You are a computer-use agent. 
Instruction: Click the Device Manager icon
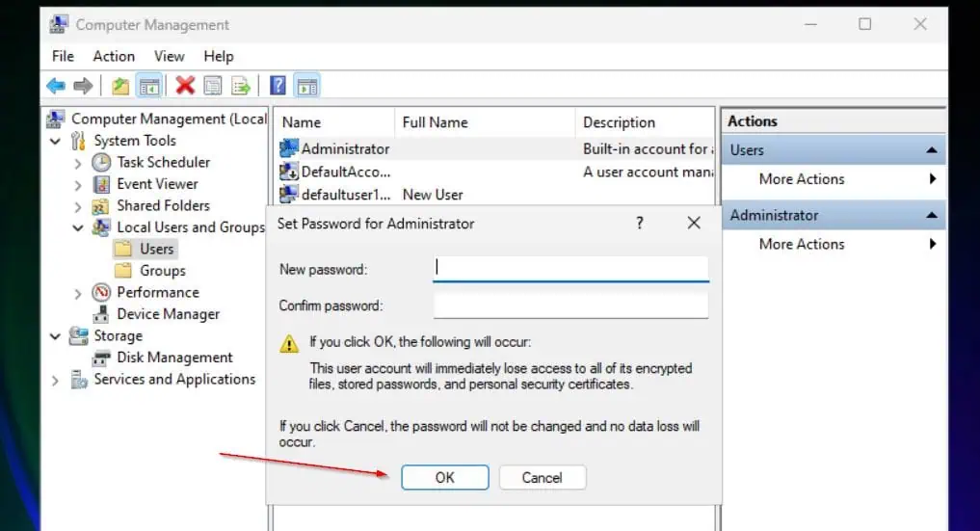100,314
